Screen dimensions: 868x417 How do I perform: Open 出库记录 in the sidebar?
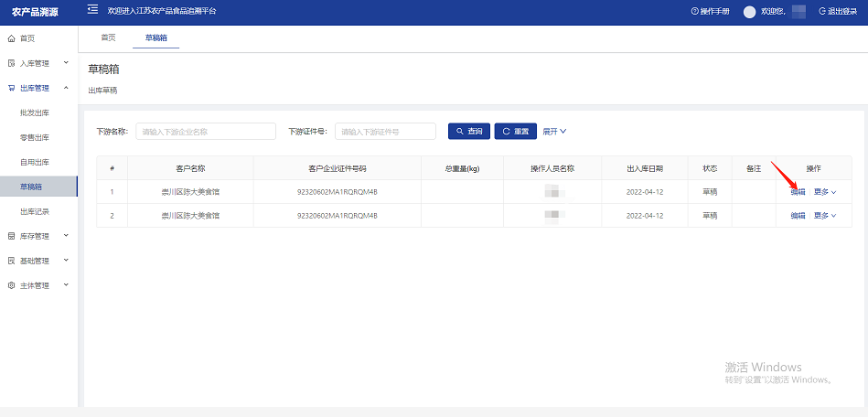pos(35,211)
